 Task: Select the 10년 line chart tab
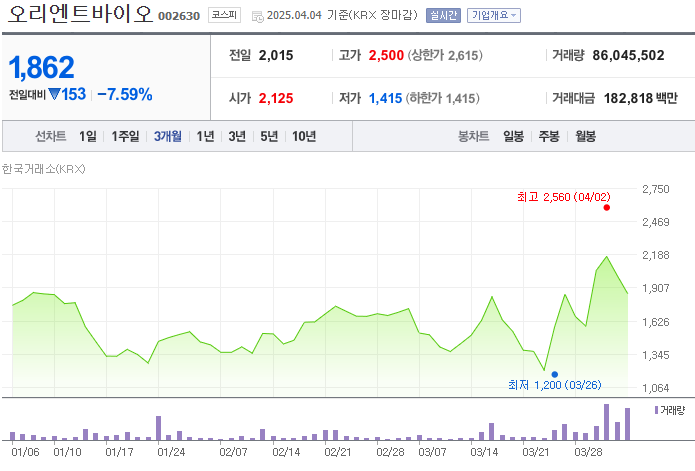304,136
